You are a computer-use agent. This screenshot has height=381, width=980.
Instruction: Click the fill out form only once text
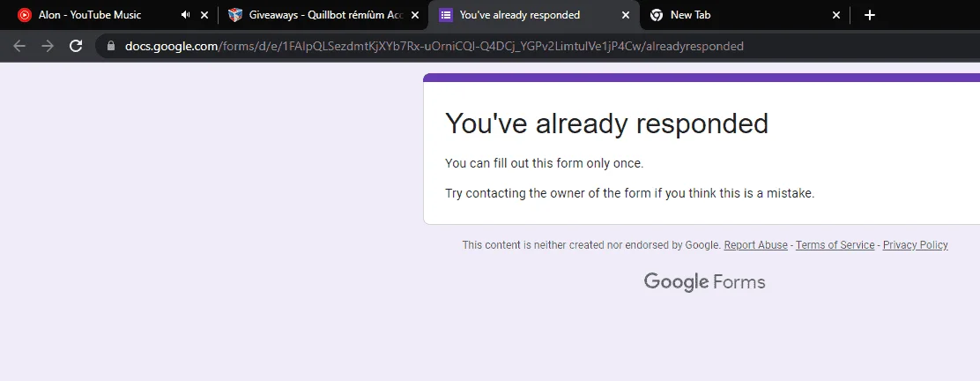coord(544,164)
